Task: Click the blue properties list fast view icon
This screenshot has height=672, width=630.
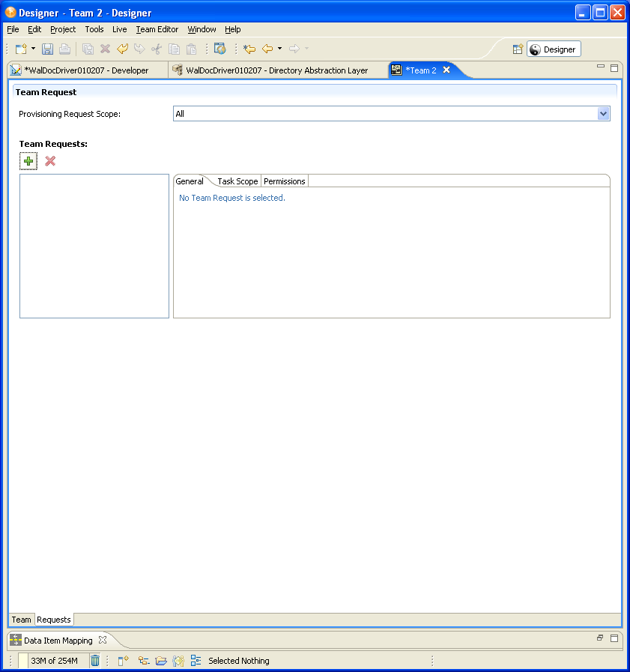Action: pyautogui.click(x=196, y=661)
